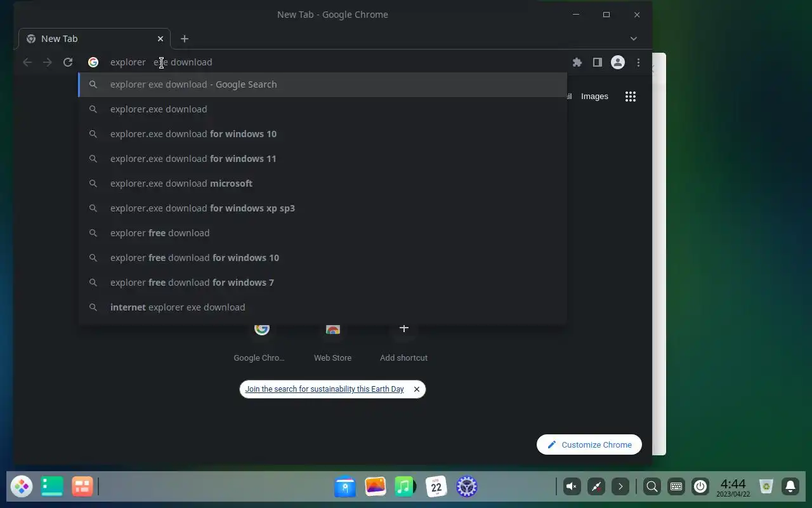Reload the current page
The image size is (812, 508).
coord(68,62)
